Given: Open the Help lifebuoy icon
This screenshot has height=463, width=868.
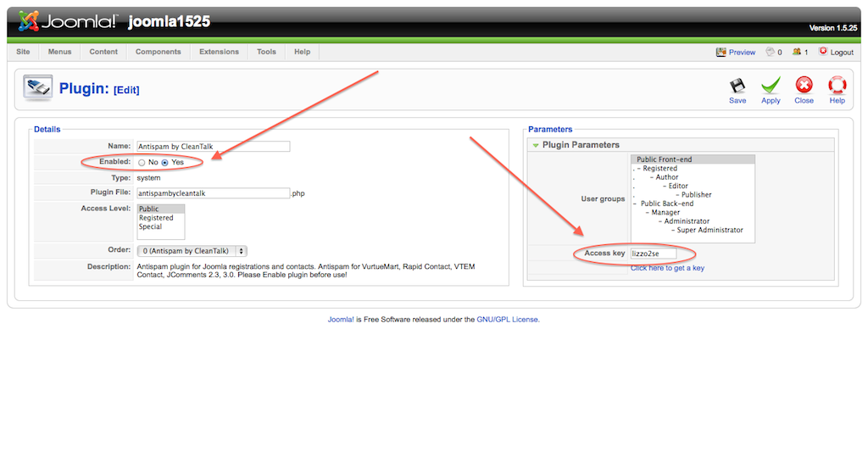Looking at the screenshot, I should [837, 86].
